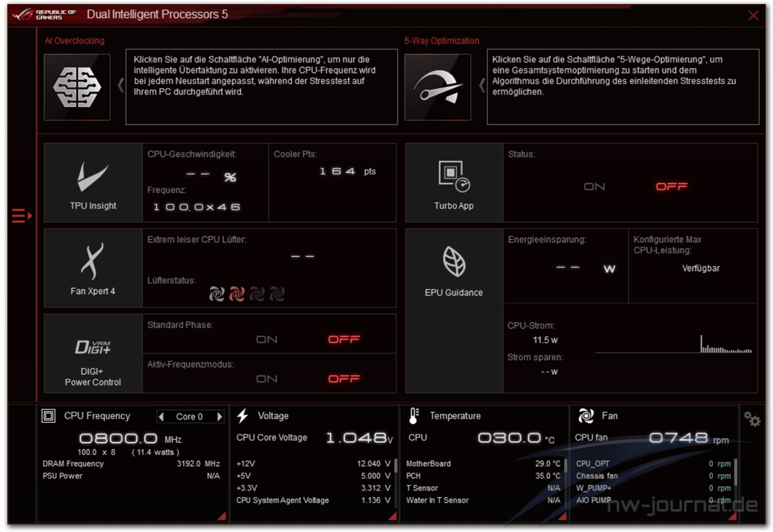Click the +12V voltage row
The image size is (773, 532).
pyautogui.click(x=313, y=464)
